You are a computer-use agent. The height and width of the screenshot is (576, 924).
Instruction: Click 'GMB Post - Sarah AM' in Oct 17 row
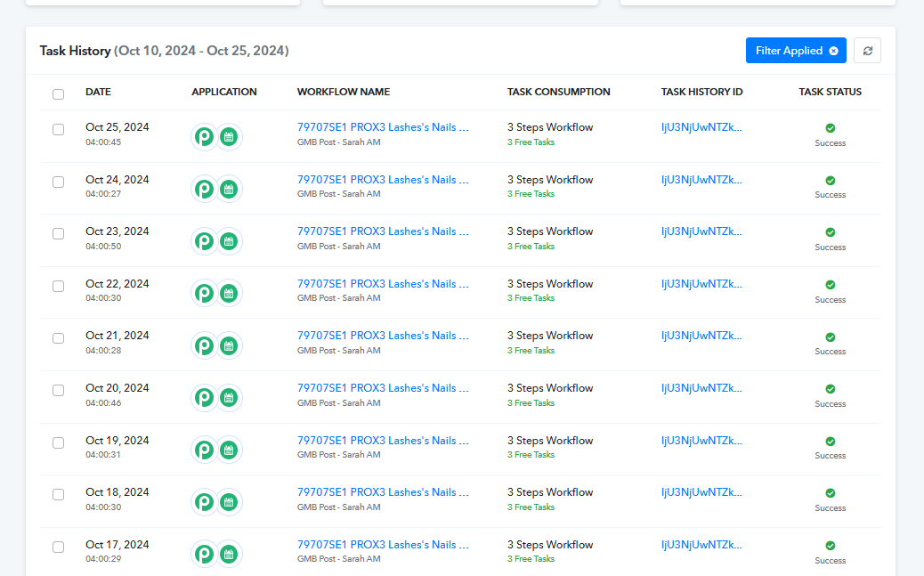pyautogui.click(x=339, y=559)
